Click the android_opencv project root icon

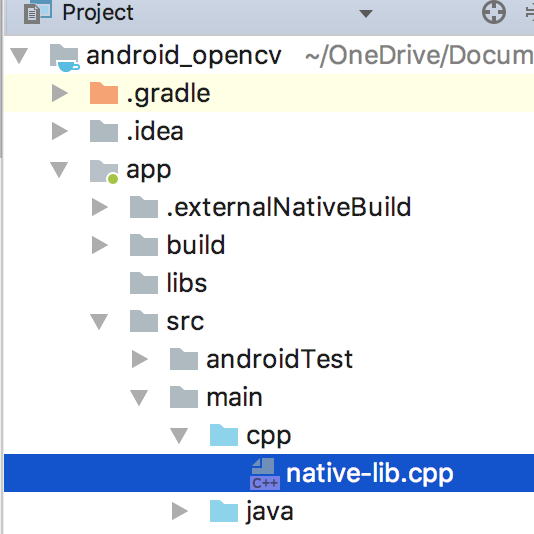pos(65,58)
